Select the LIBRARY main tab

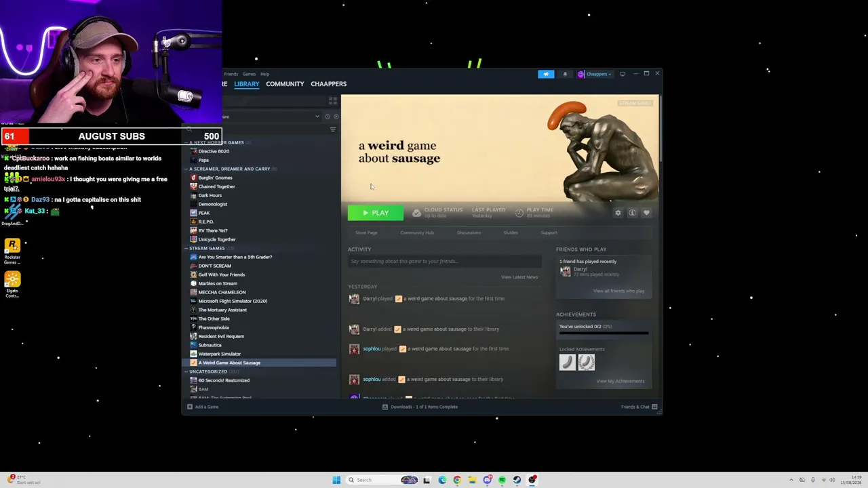[247, 84]
